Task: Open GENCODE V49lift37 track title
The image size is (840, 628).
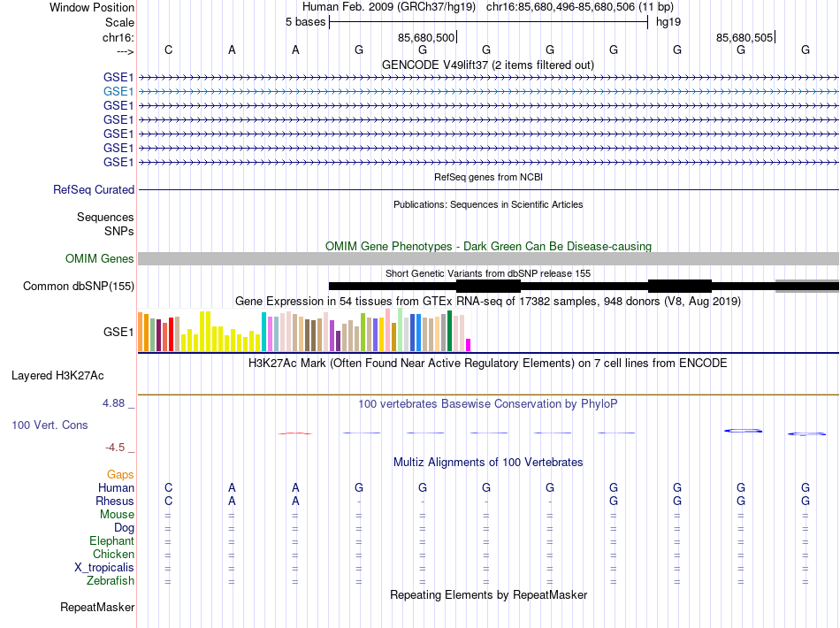Action: click(x=487, y=65)
